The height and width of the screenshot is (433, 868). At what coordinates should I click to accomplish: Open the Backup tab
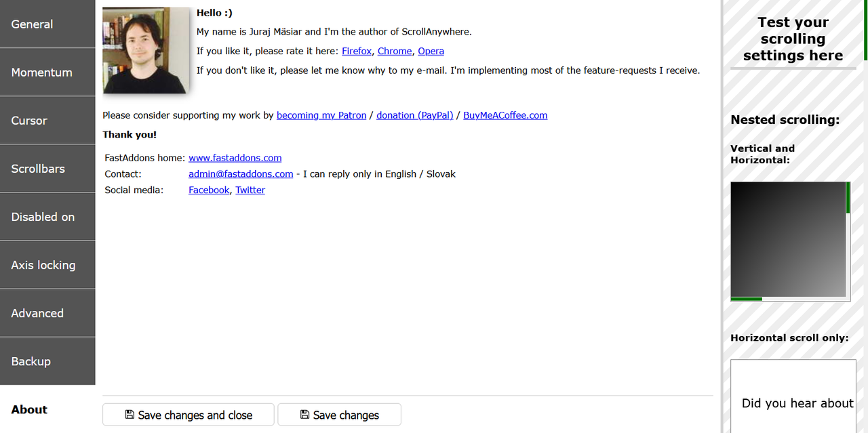coord(47,360)
